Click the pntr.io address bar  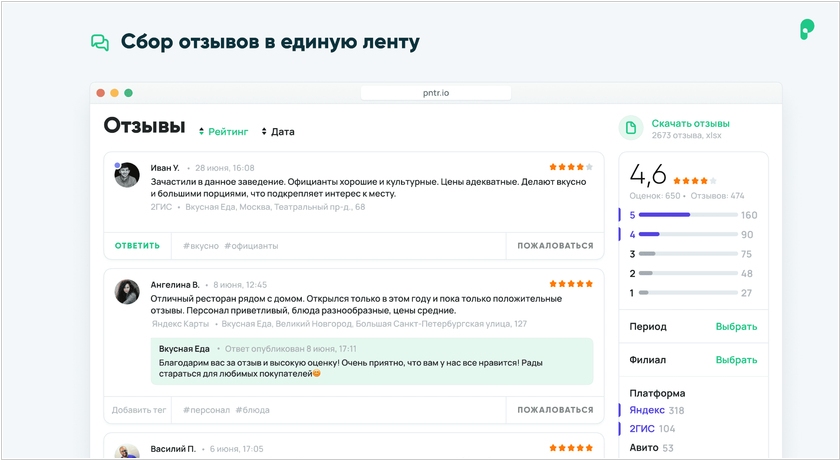click(436, 93)
